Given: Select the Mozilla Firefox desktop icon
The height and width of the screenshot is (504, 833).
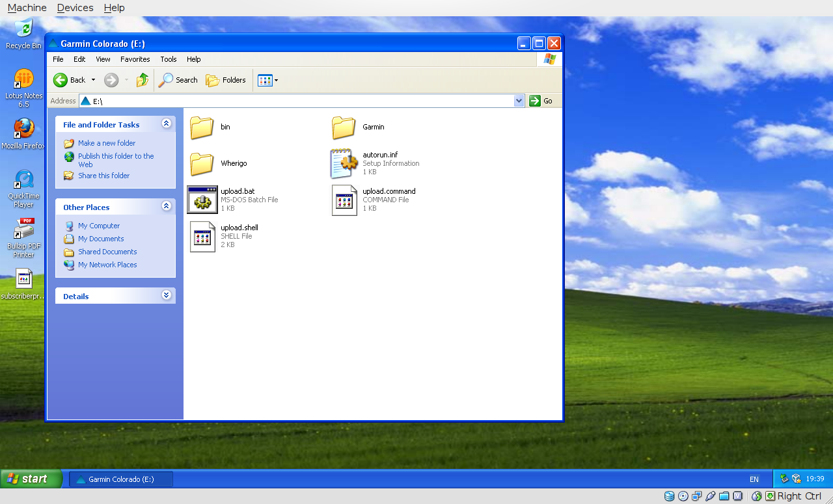Looking at the screenshot, I should (24, 129).
